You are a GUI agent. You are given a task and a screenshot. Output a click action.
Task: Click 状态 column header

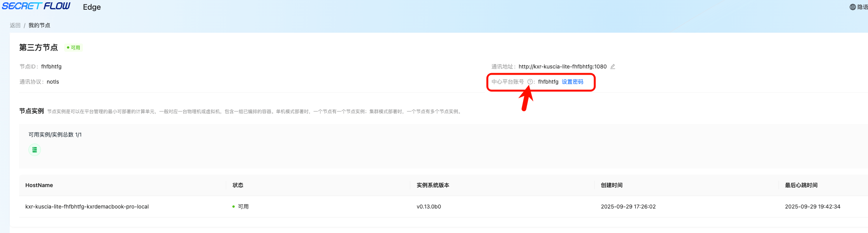(238, 185)
